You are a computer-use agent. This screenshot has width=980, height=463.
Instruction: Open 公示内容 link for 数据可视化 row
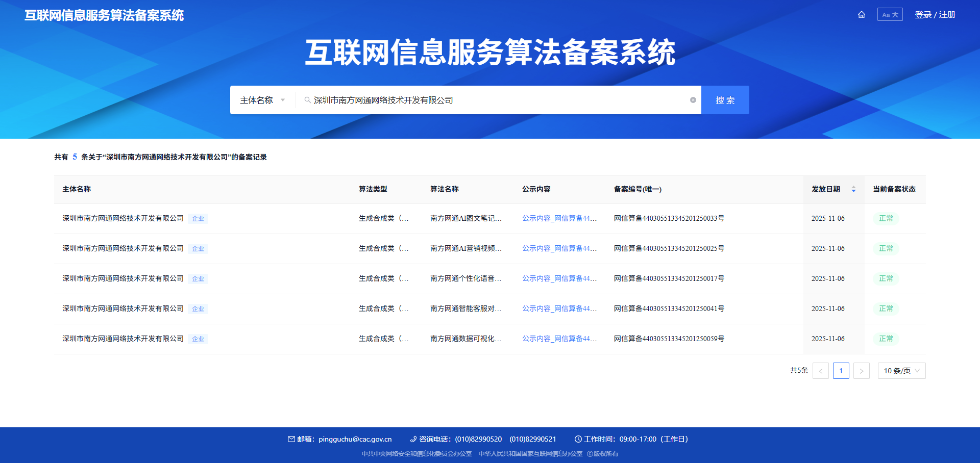(559, 339)
